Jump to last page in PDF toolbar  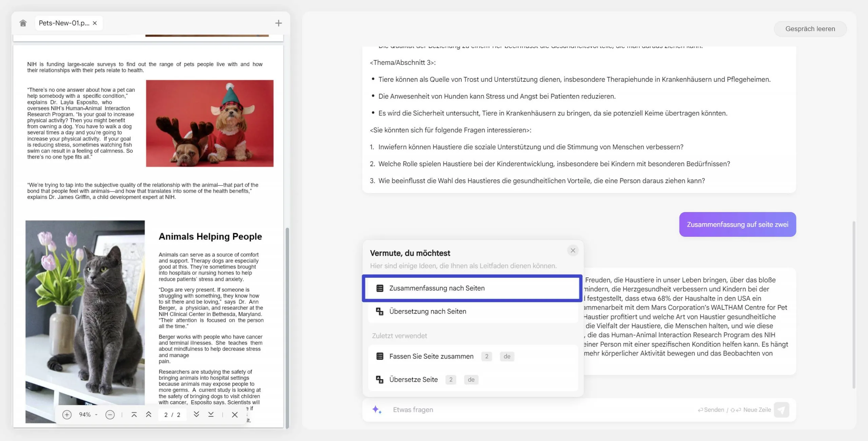pos(211,415)
